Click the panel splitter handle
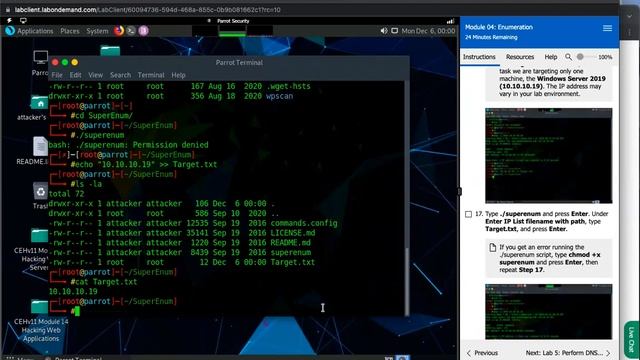 [459, 191]
